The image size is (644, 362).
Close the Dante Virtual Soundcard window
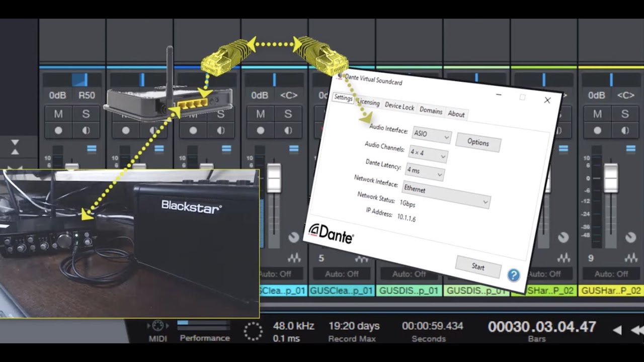tap(547, 100)
